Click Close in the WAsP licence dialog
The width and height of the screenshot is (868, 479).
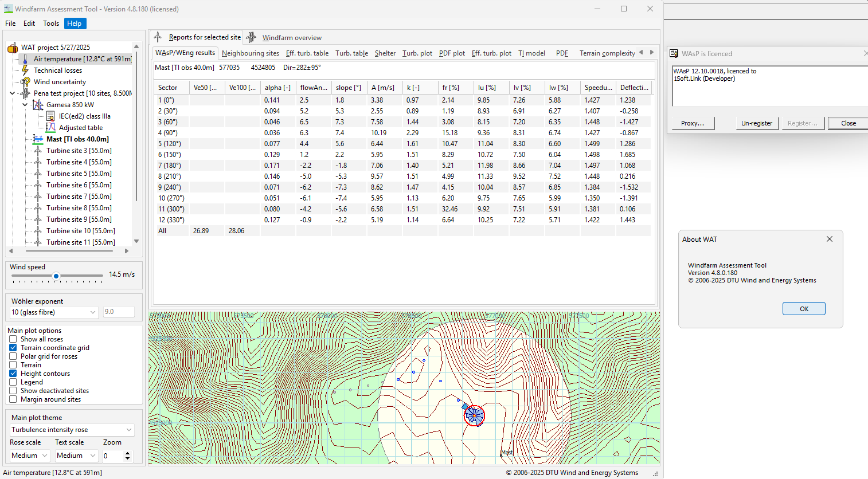(x=849, y=123)
